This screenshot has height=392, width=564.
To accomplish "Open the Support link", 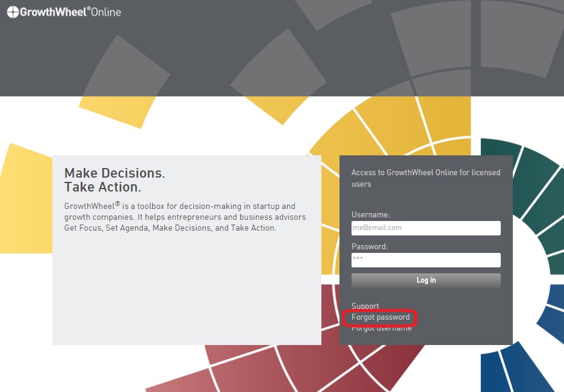I will (365, 306).
